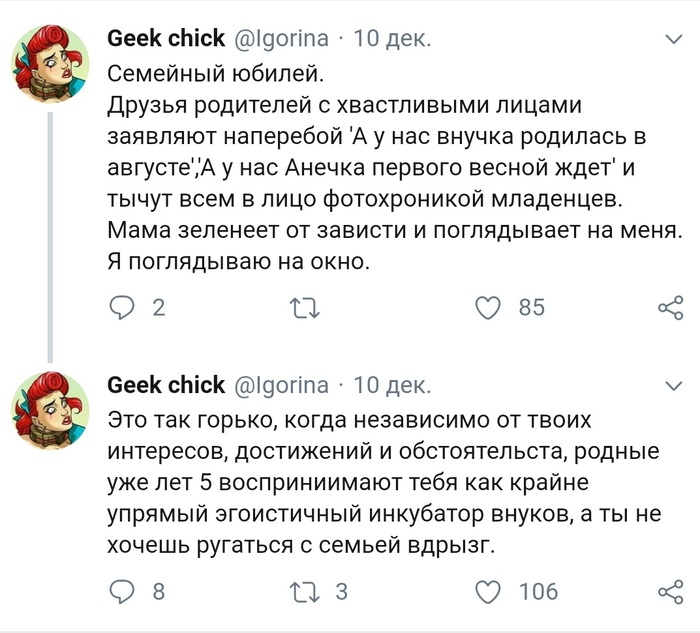700x633 pixels.
Task: Open second tweet's 10 дек. timestamp
Action: 393,385
